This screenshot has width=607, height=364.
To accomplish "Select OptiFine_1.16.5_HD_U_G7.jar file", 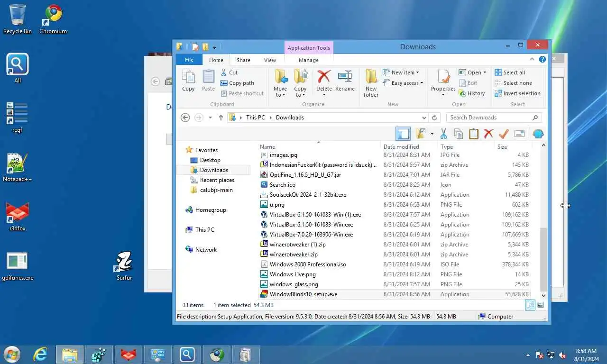I will tap(394, 175).
